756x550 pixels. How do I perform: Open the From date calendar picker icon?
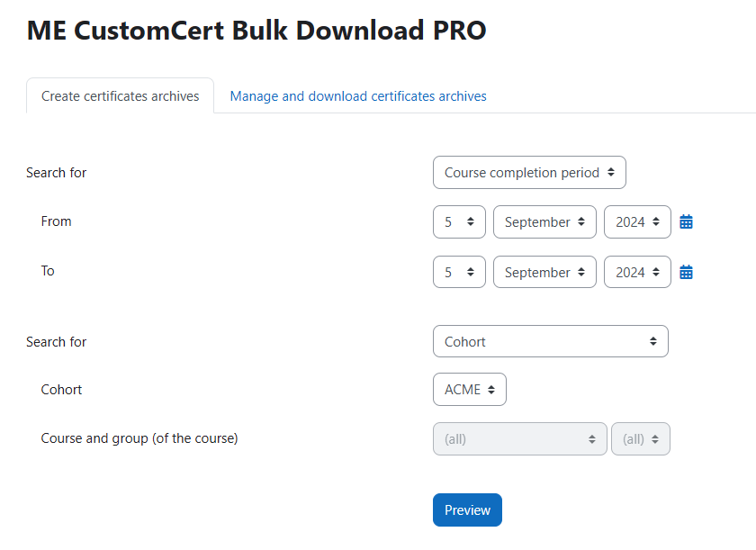click(x=686, y=221)
